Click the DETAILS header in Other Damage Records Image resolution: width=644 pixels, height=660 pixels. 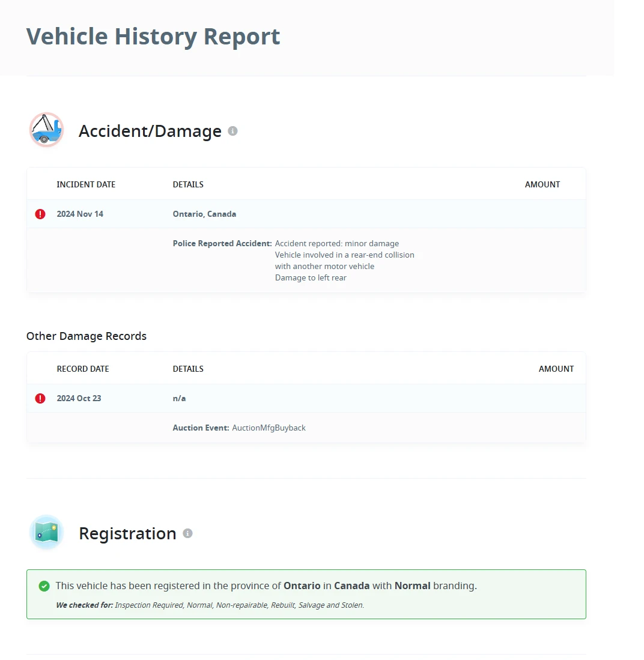(188, 369)
